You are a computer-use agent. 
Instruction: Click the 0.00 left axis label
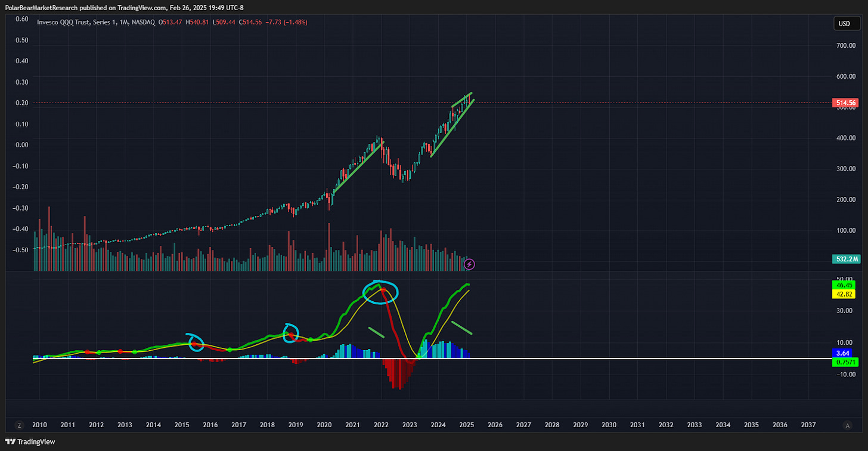coord(22,145)
